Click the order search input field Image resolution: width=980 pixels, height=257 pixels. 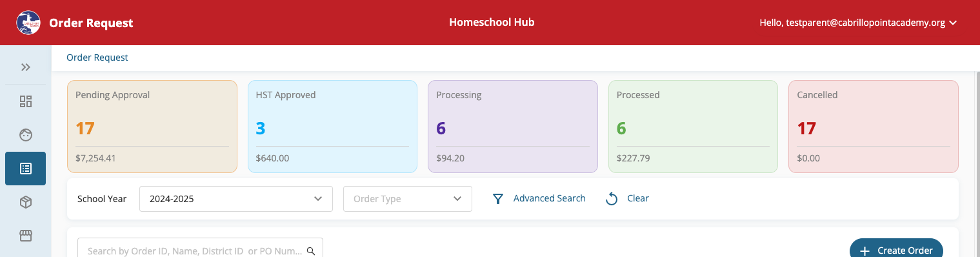(200, 248)
